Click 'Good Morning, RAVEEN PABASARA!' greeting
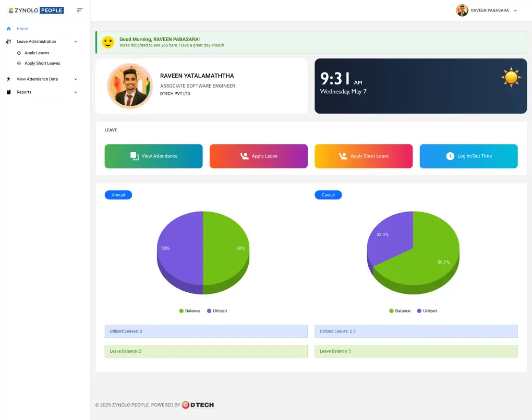Viewport: 532px width, 420px height. (160, 39)
